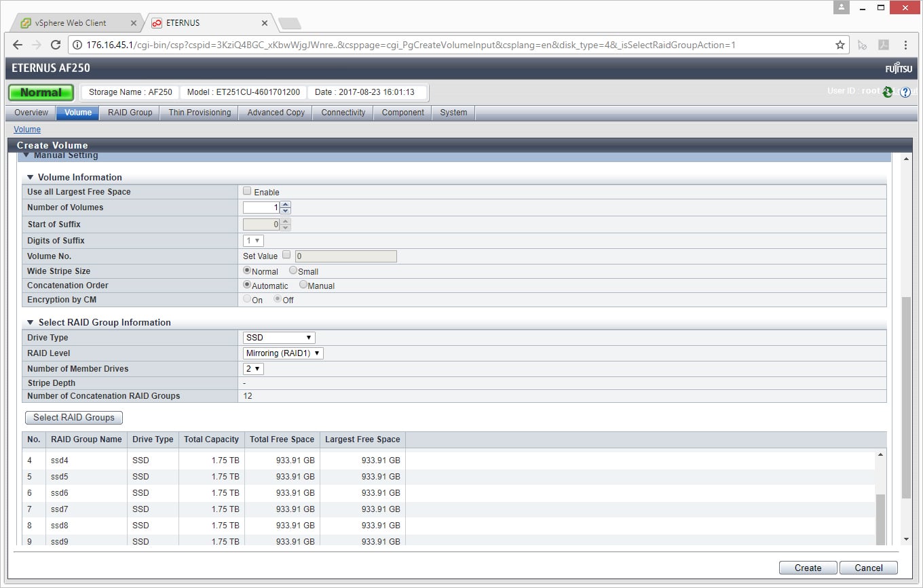Collapse Select RAID Group Information section

(30, 322)
